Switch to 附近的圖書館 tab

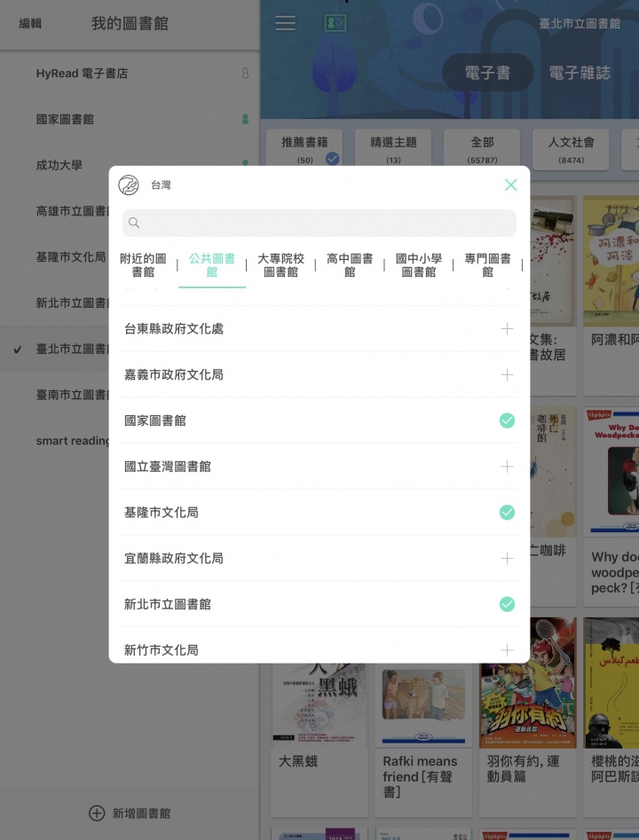coord(143,265)
